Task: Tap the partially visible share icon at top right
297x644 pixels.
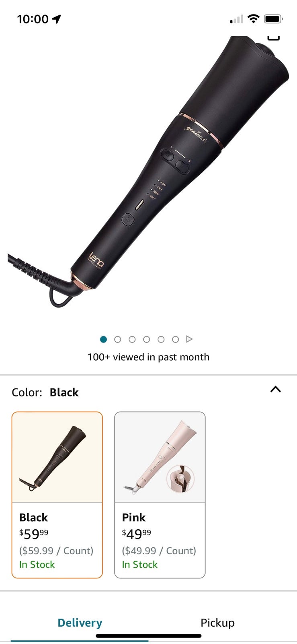Action: [273, 38]
